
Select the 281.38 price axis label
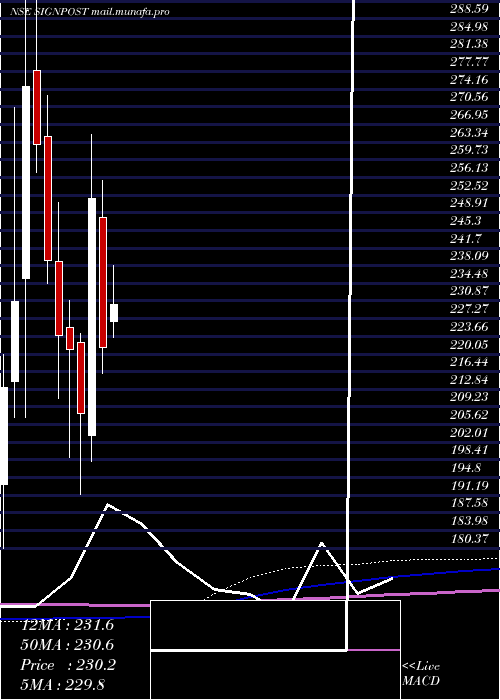click(x=469, y=44)
